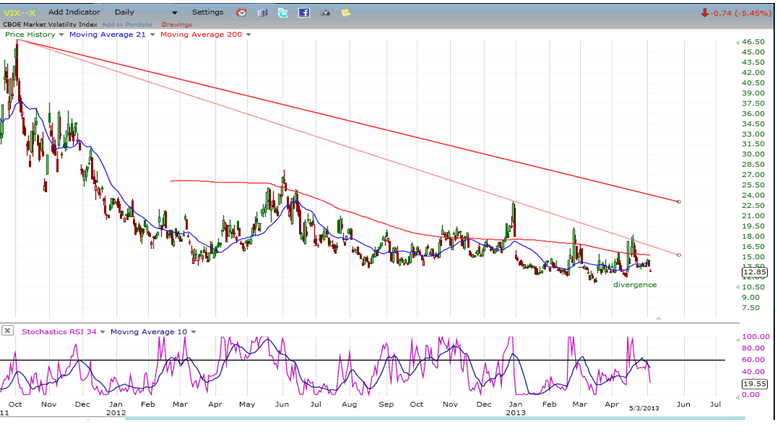777x432 pixels.
Task: Click the Add to Portfolio link
Action: coord(127,24)
